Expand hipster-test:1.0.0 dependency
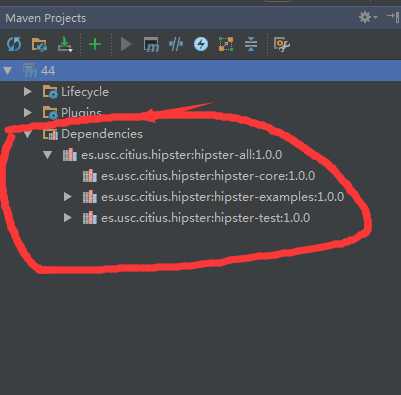 click(68, 218)
